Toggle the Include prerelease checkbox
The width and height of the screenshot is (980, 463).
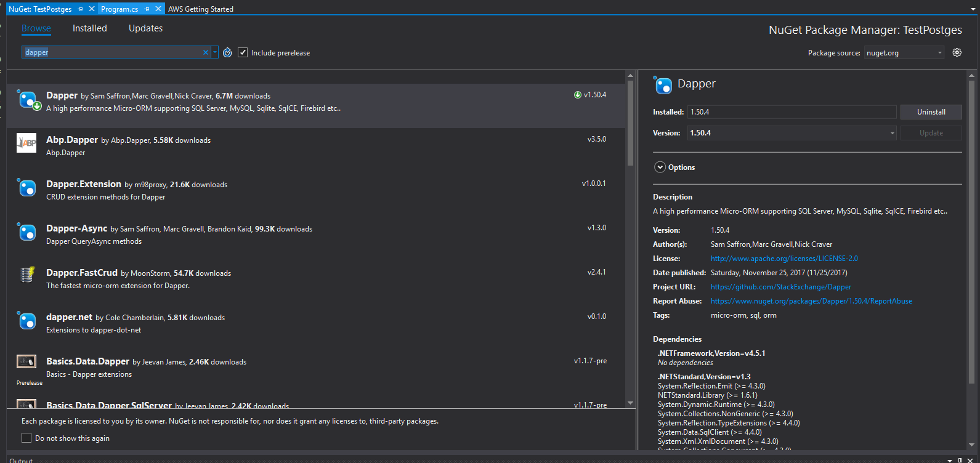click(x=243, y=52)
